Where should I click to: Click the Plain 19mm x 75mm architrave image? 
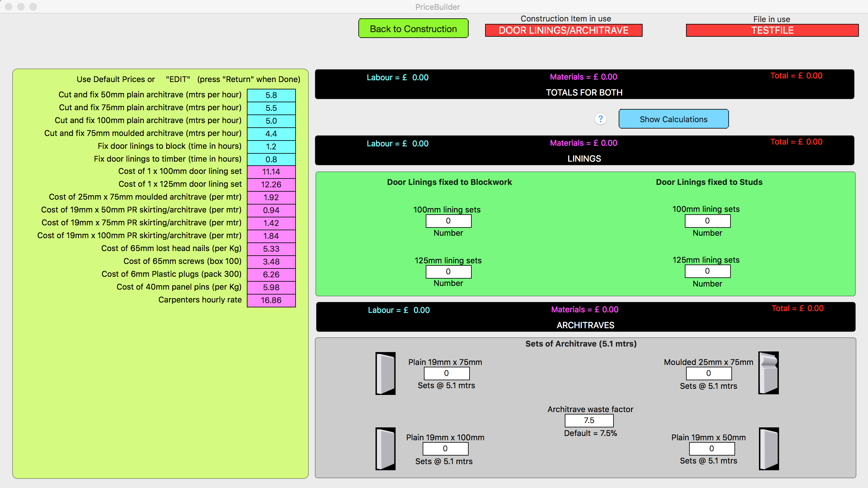386,374
